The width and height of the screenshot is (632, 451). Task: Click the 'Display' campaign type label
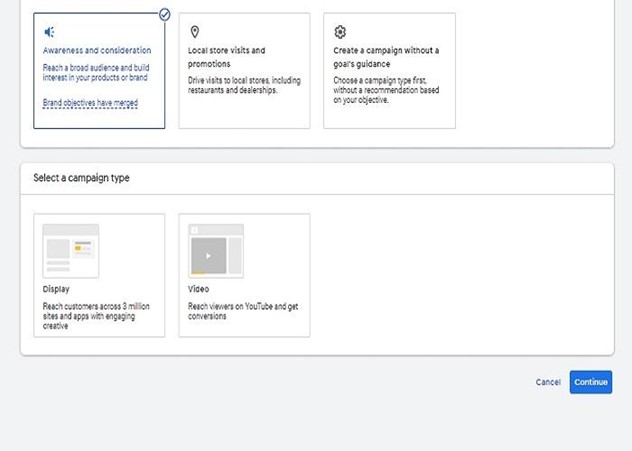coord(56,289)
